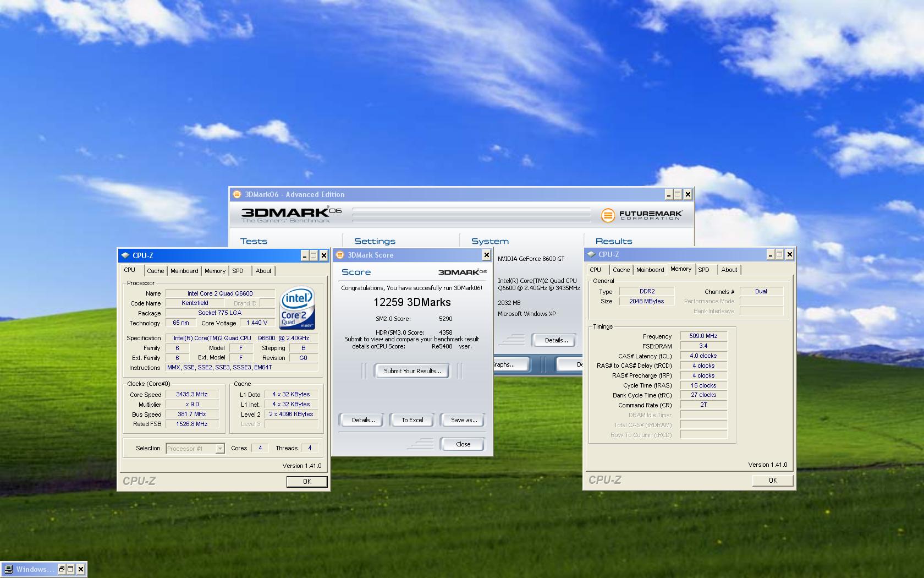Click the 15 clocks cycle time value
Screen dimensions: 924x578
[703, 385]
